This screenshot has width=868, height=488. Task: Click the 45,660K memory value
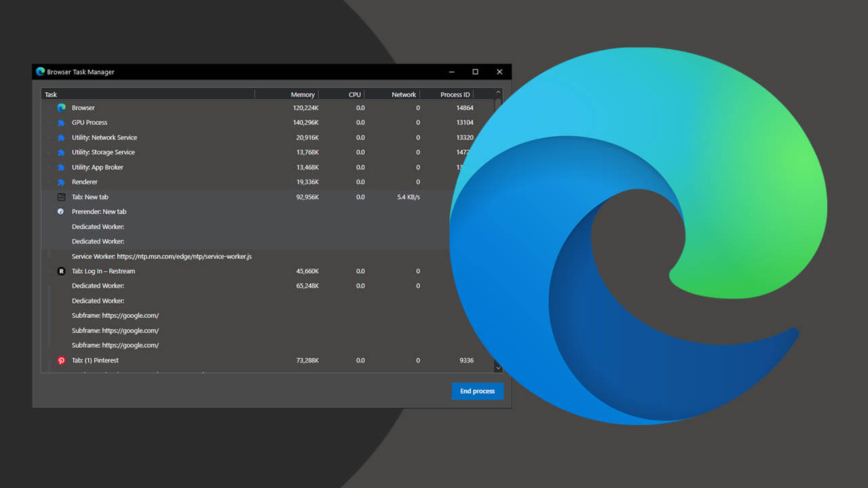pos(308,271)
